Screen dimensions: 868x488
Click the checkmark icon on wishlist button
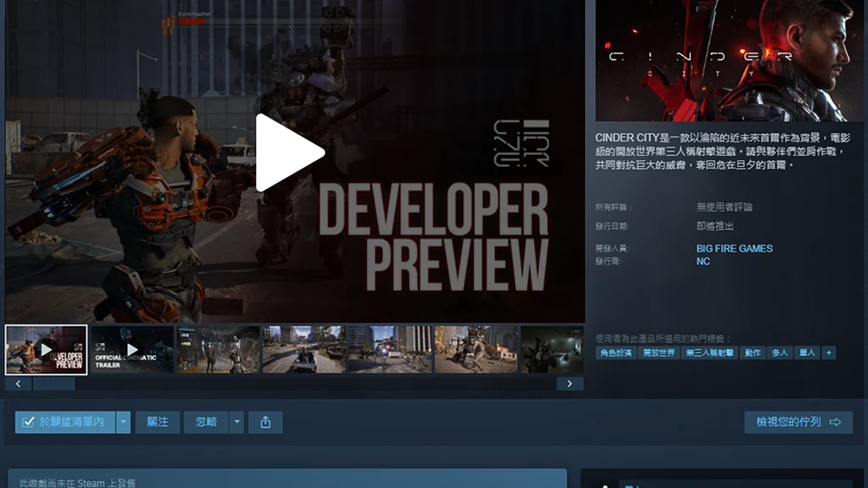pos(28,422)
